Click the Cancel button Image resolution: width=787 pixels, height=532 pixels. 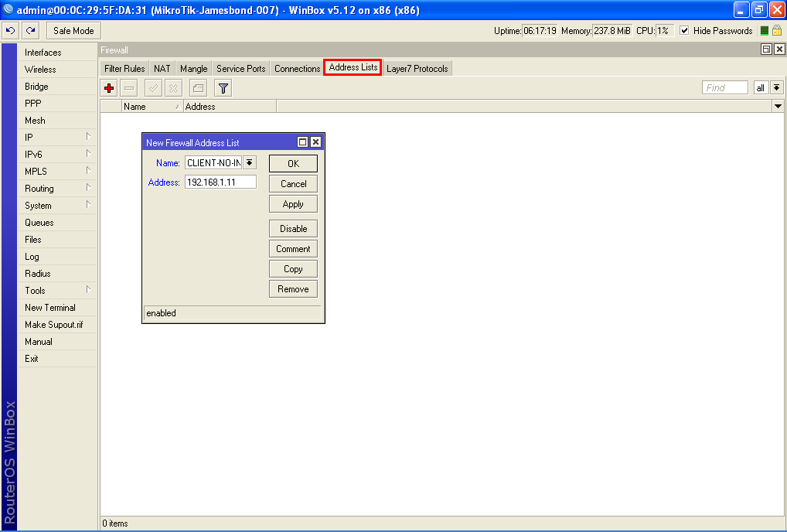pos(293,184)
